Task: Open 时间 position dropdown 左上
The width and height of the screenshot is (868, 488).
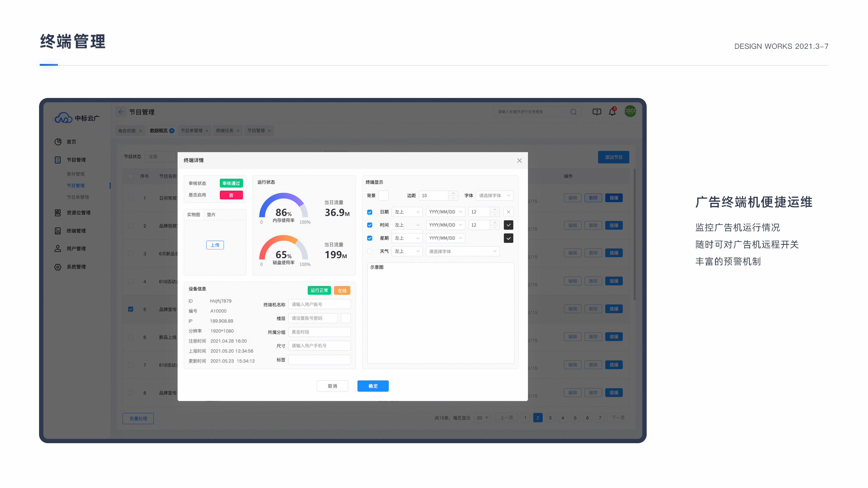Action: tap(407, 225)
